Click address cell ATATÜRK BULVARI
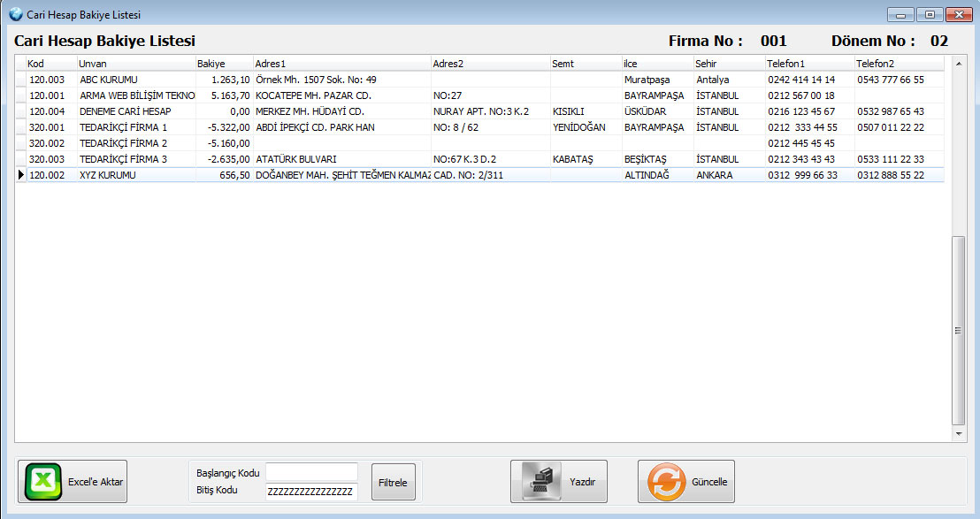The image size is (980, 519). (x=342, y=159)
